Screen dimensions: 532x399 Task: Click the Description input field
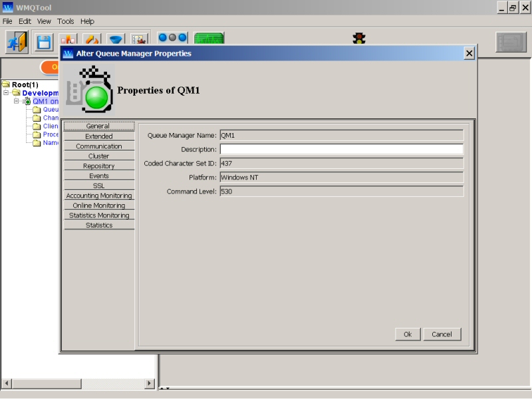(341, 149)
